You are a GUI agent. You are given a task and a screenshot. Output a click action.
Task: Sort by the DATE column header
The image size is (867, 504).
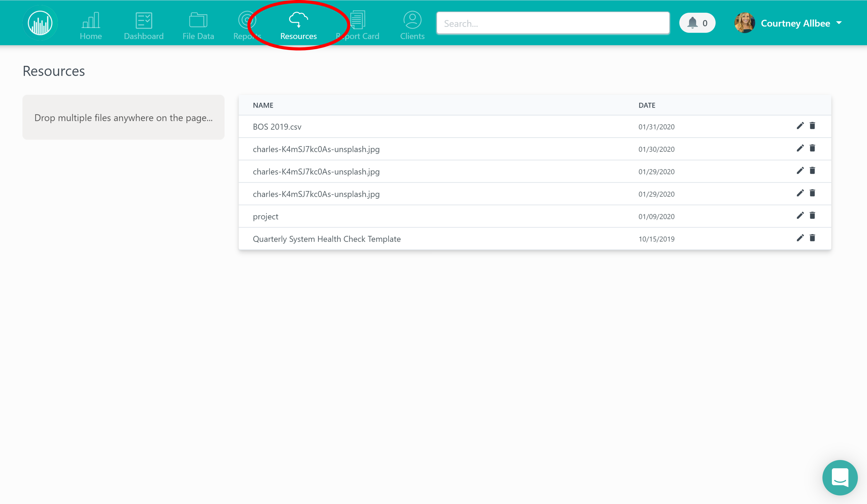pyautogui.click(x=647, y=105)
